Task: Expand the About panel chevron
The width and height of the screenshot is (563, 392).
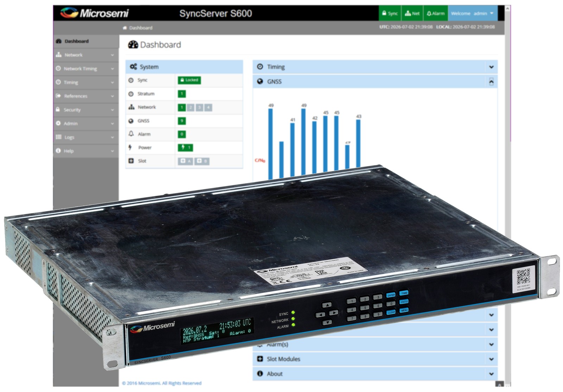Action: tap(491, 374)
